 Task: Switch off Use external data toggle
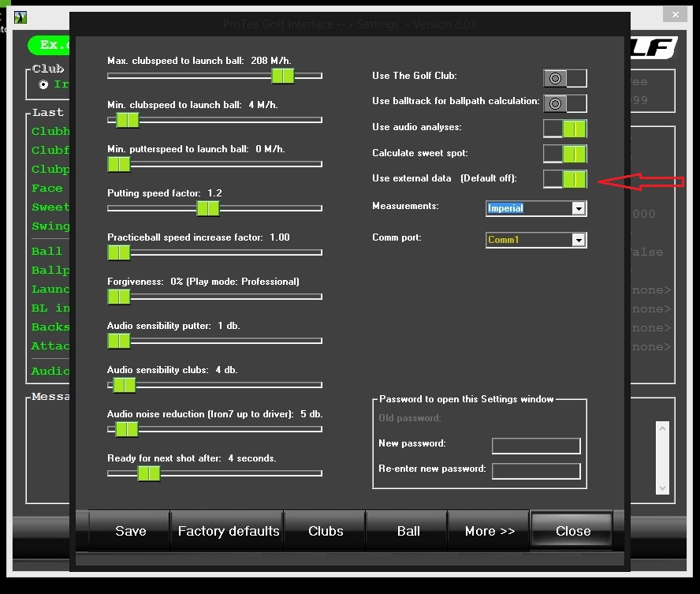point(564,179)
